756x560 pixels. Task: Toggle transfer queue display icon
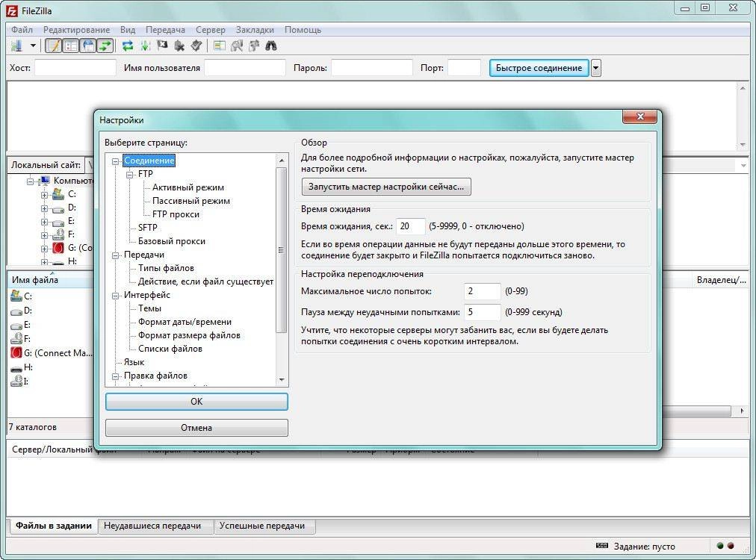105,46
